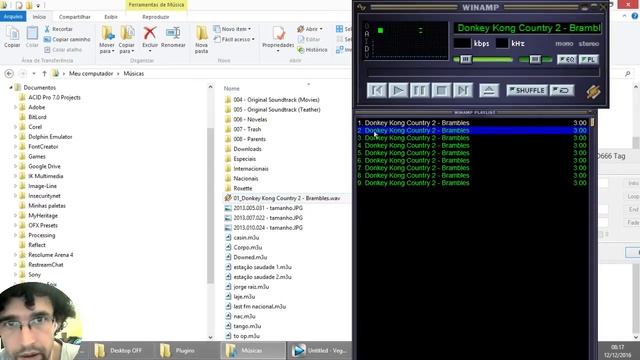The height and width of the screenshot is (360, 640).
Task: Toggle Winamp playlist PL window
Action: 589,59
